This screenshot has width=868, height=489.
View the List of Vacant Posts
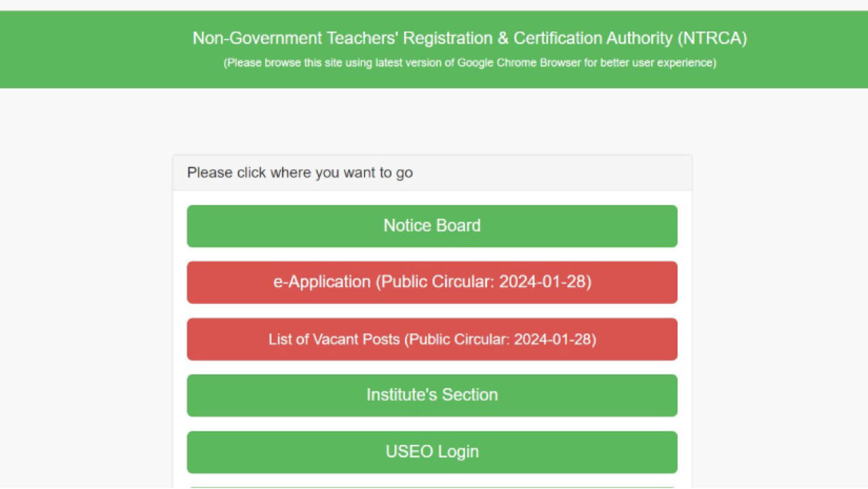(432, 339)
